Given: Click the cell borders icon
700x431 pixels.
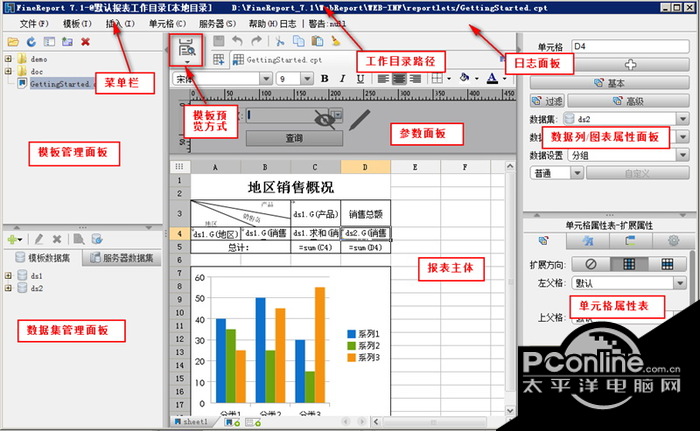Looking at the screenshot, I should point(437,79).
